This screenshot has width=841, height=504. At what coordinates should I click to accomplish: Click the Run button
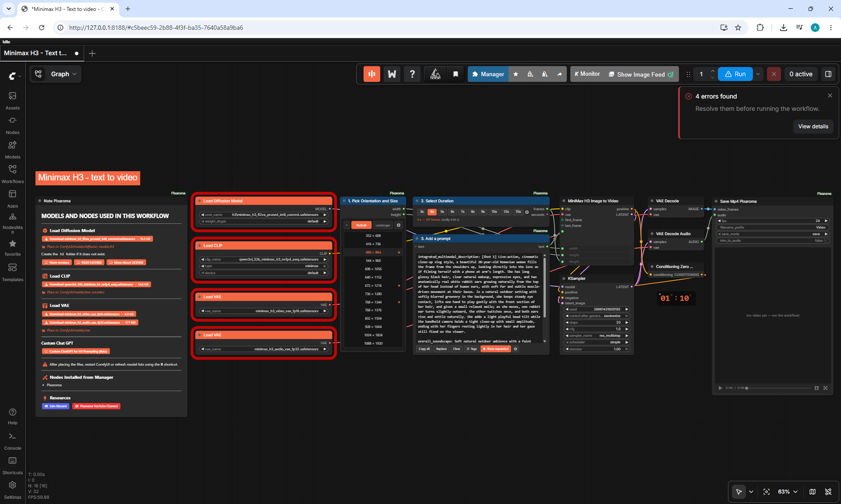pos(735,74)
